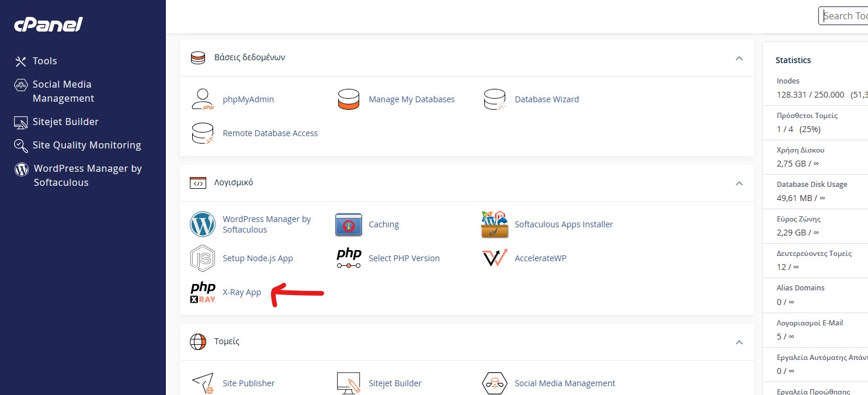Select Site Quality Monitoring in the sidebar

[87, 145]
